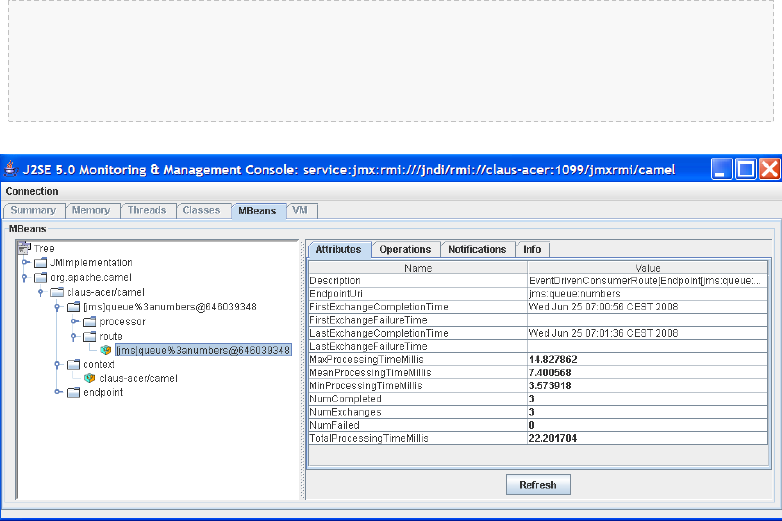Open the Connection menu

[x=32, y=191]
